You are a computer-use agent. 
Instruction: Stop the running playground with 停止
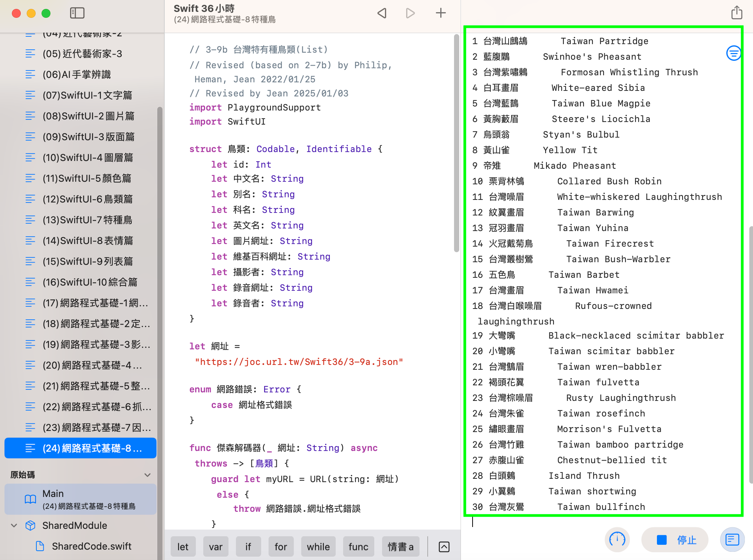[x=675, y=540]
